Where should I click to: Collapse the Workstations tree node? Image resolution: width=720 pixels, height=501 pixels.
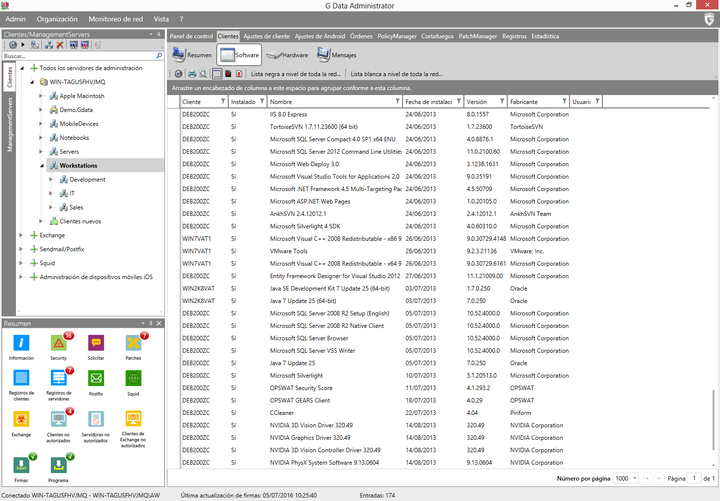coord(42,166)
